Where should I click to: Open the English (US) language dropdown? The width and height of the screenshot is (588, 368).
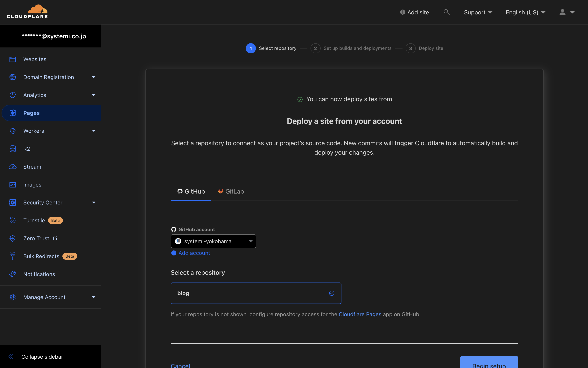coord(526,12)
